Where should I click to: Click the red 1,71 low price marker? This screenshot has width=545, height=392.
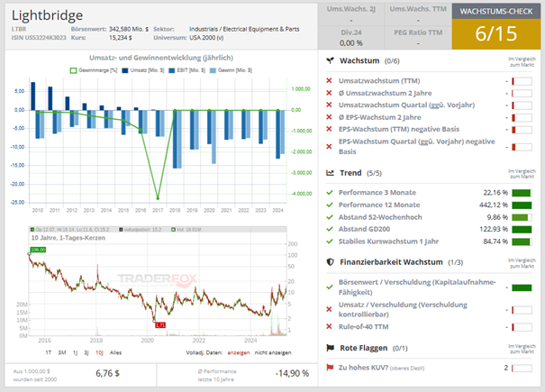click(160, 325)
